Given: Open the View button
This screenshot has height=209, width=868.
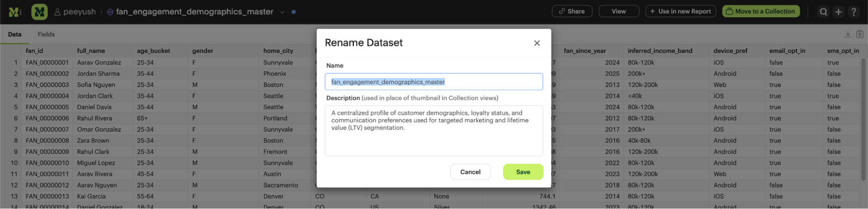Looking at the screenshot, I should (619, 11).
